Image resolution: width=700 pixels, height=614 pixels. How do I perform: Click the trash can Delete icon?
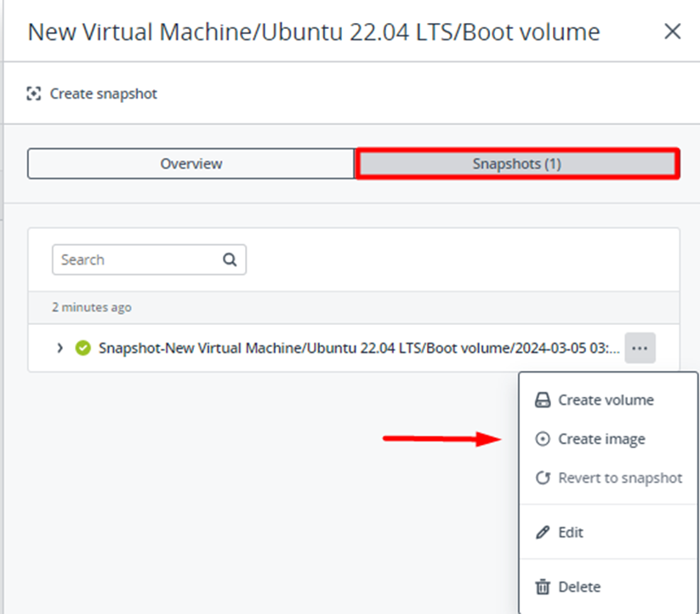point(542,587)
